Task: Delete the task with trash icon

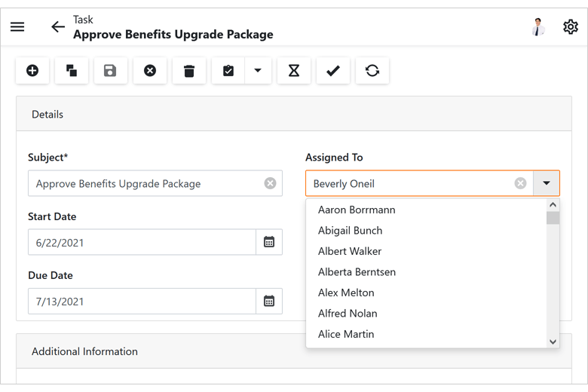Action: click(x=189, y=71)
